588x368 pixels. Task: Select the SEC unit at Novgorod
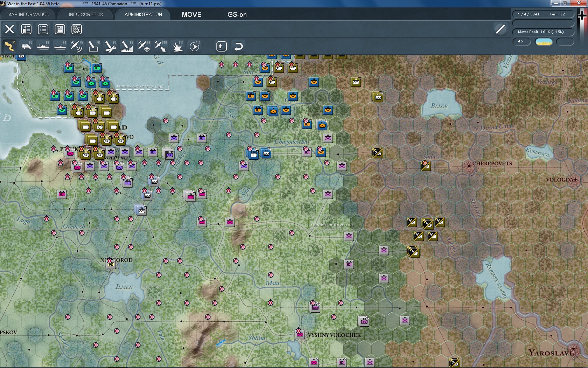tap(111, 264)
